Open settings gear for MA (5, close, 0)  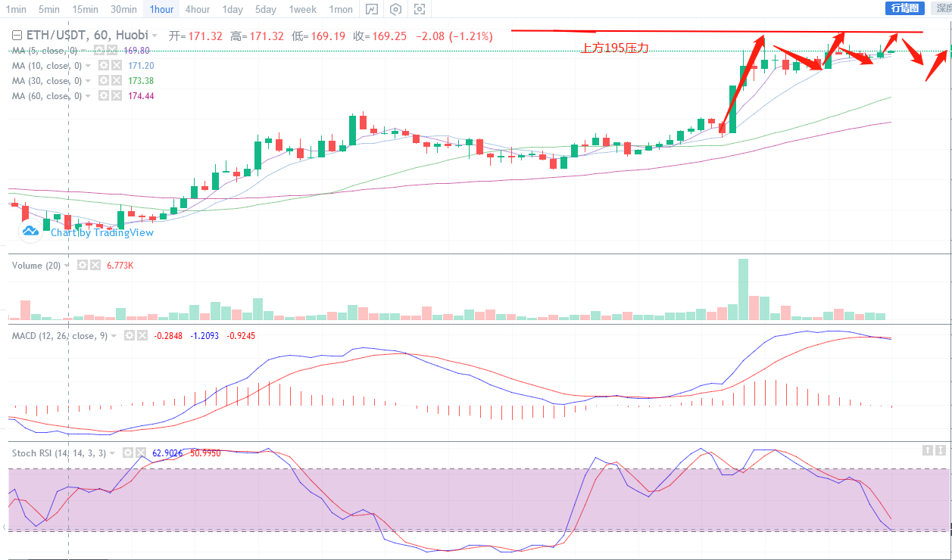[x=100, y=50]
